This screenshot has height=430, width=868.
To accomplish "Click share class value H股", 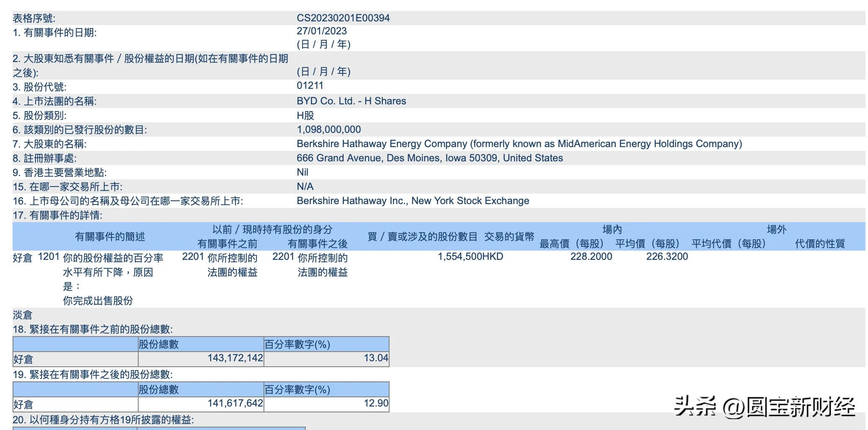I will [305, 115].
